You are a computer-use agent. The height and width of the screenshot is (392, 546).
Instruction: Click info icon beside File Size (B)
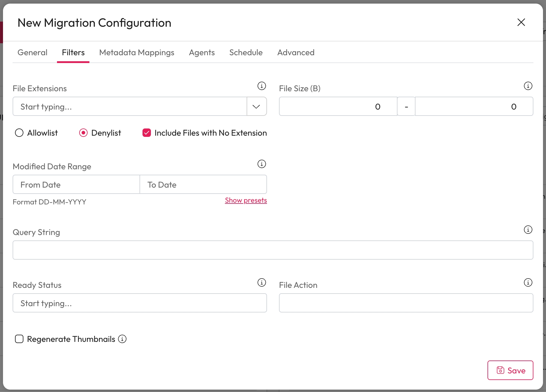pos(528,86)
